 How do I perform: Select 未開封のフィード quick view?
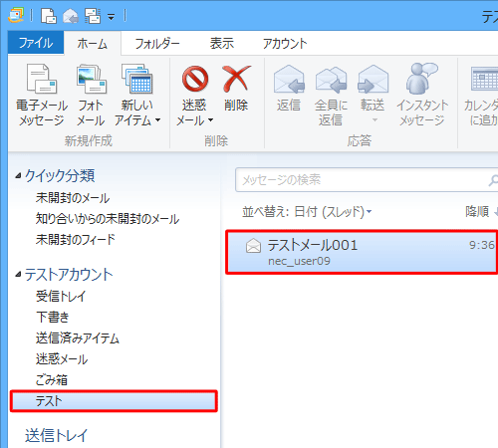(x=76, y=239)
